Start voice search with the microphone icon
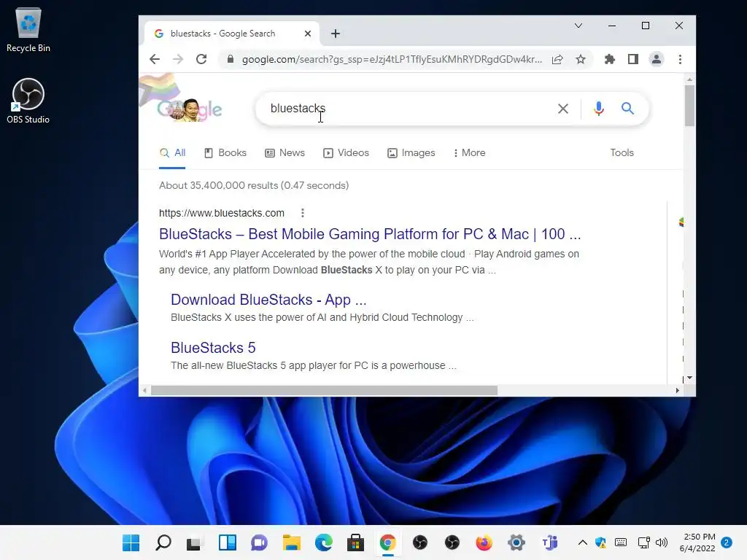The height and width of the screenshot is (560, 747). [x=599, y=109]
